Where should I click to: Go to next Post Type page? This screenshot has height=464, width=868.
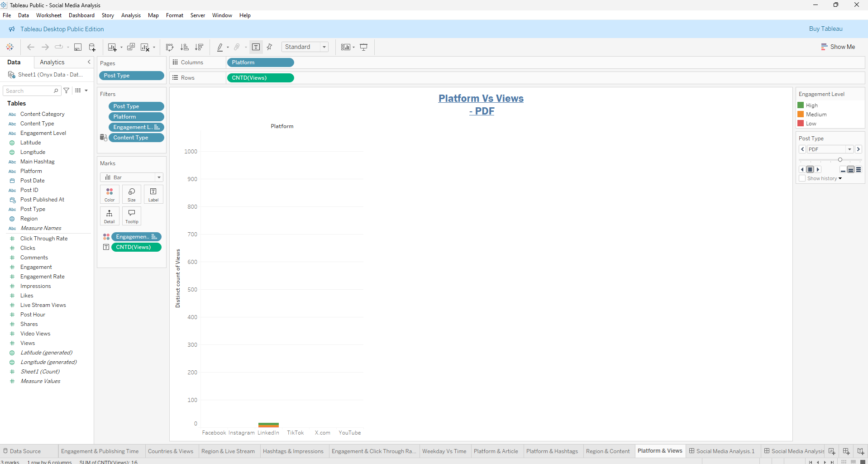[x=858, y=149]
